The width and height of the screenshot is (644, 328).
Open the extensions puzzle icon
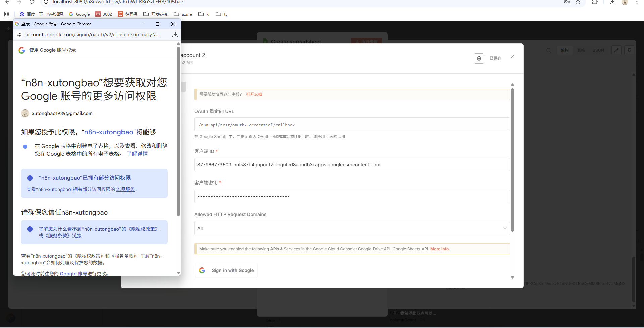(x=595, y=2)
